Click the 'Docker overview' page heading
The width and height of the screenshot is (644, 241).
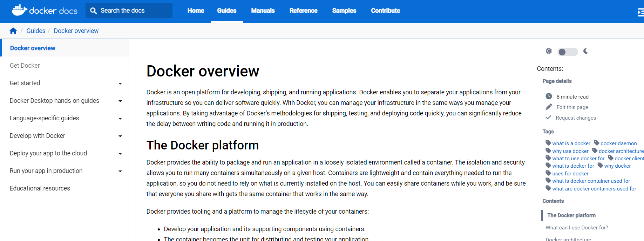[x=203, y=71]
